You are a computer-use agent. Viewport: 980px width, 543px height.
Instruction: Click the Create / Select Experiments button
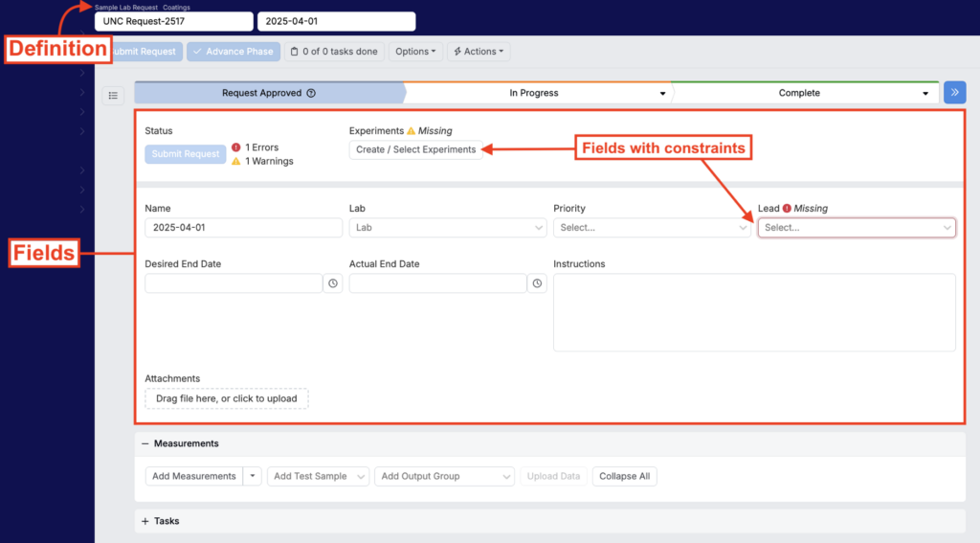(415, 149)
